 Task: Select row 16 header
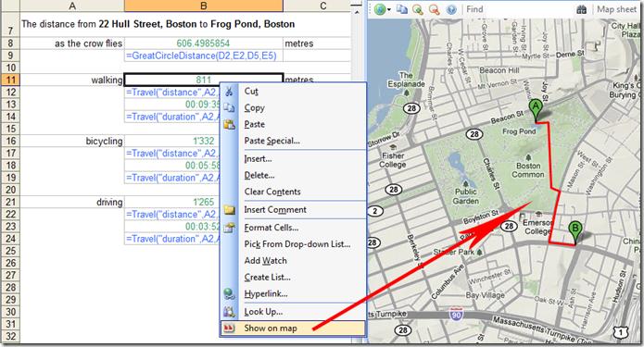pos(11,141)
